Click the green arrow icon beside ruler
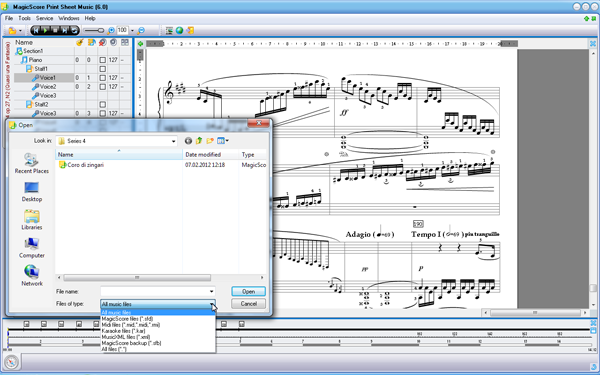 pyautogui.click(x=140, y=44)
